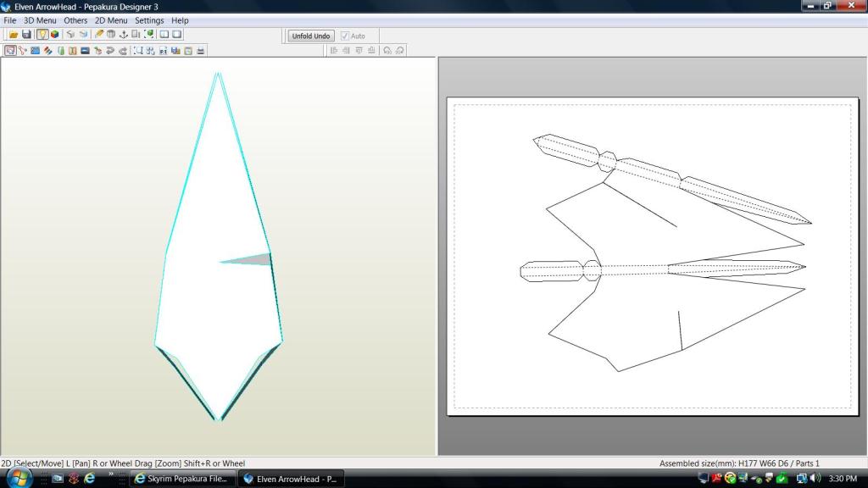Open the 2D Menu
This screenshot has height=488, width=868.
(x=111, y=20)
